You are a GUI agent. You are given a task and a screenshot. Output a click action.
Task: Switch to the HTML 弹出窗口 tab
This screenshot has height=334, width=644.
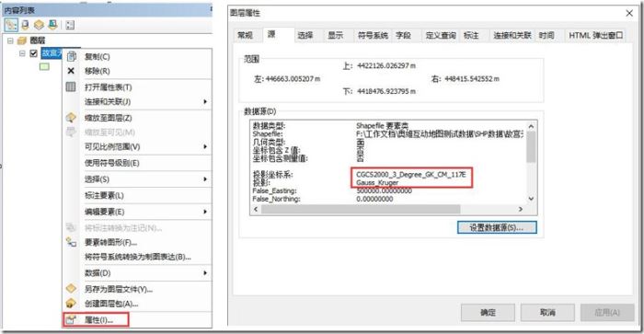(596, 35)
